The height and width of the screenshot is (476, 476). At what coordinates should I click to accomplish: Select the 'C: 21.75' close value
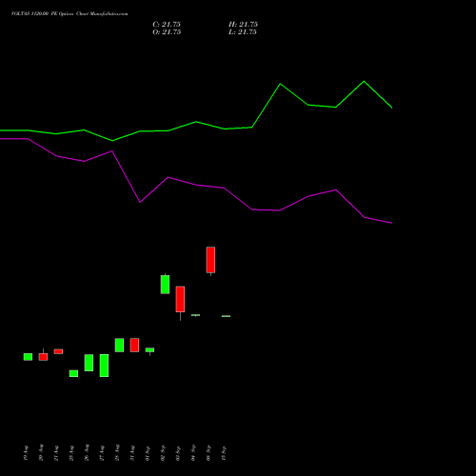(x=167, y=25)
